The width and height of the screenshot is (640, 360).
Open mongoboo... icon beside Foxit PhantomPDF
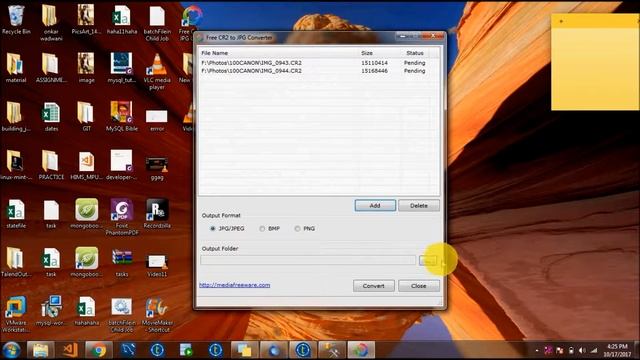[86, 213]
